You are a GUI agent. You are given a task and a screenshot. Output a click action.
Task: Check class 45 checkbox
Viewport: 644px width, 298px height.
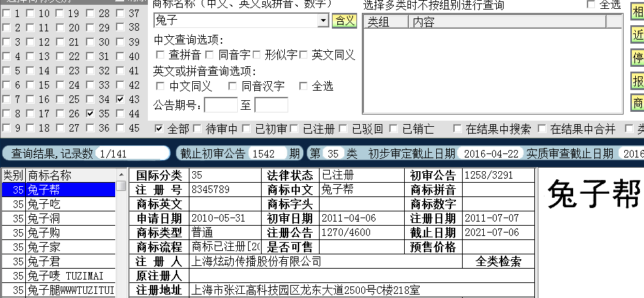(120, 128)
